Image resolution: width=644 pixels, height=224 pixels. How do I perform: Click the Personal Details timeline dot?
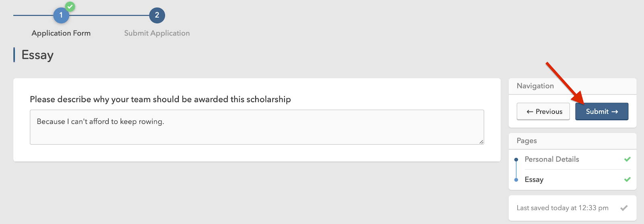[x=516, y=160]
